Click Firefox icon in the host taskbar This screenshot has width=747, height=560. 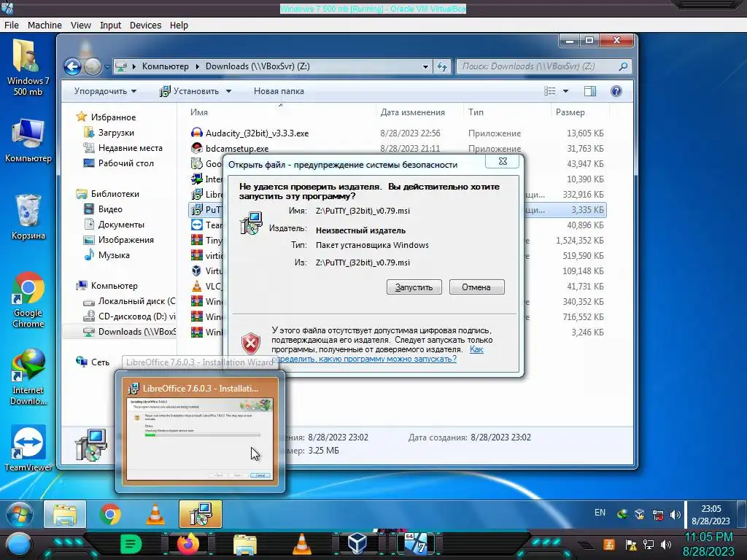click(x=187, y=544)
